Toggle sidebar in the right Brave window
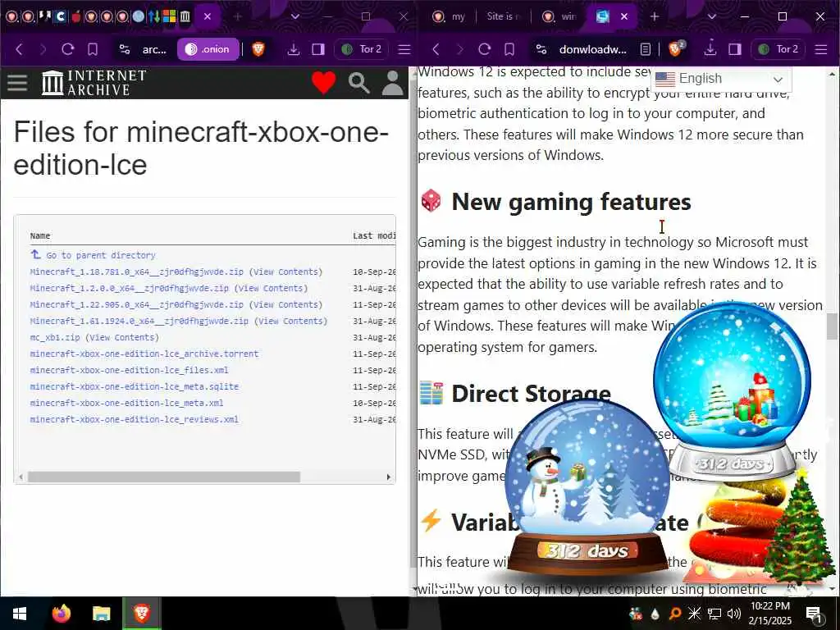 [735, 49]
